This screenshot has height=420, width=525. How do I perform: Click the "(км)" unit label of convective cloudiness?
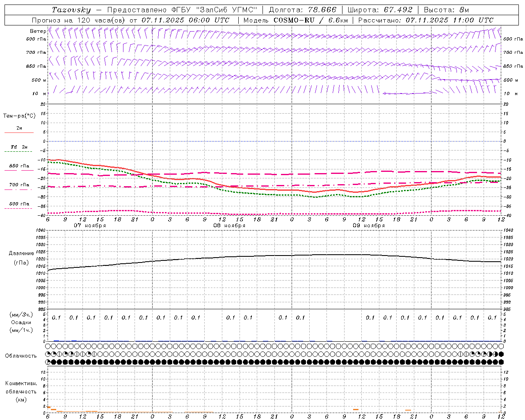(21, 399)
